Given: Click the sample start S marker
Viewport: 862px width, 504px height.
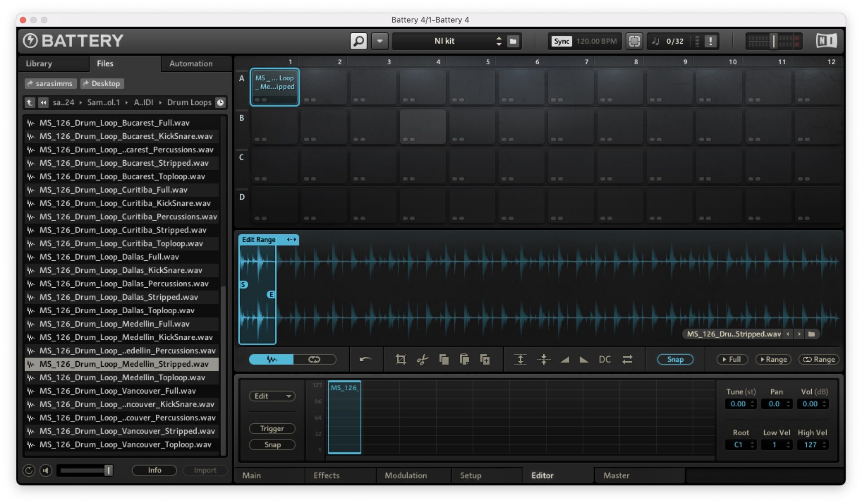Looking at the screenshot, I should [x=244, y=285].
